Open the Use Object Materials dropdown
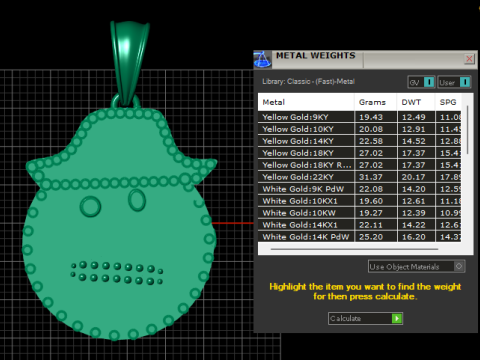Image resolution: width=480 pixels, height=360 pixels. 417,267
